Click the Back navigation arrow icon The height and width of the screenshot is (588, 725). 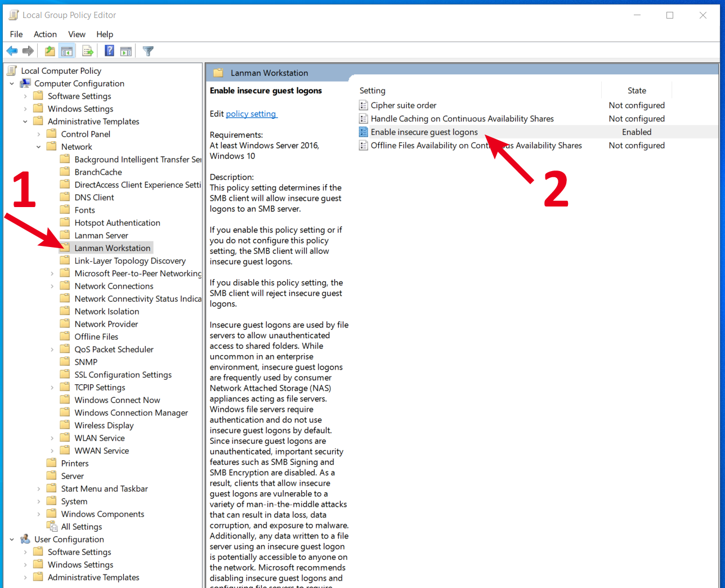(12, 51)
